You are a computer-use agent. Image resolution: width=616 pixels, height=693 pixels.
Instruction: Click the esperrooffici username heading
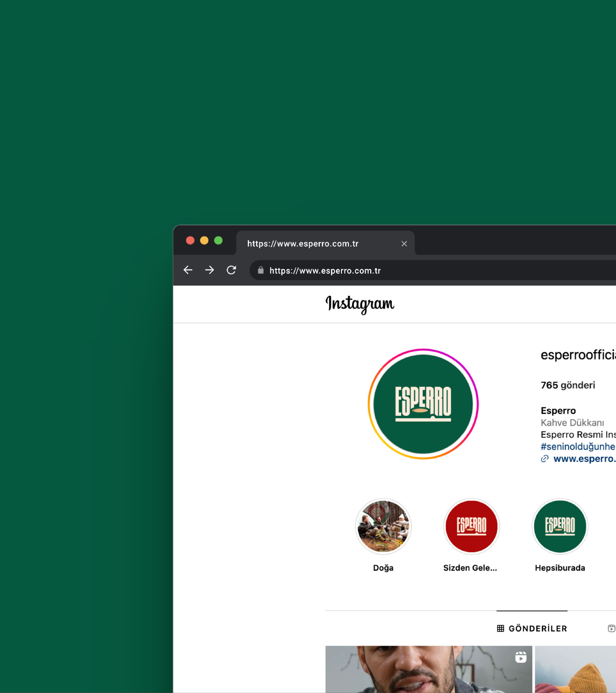[x=579, y=355]
